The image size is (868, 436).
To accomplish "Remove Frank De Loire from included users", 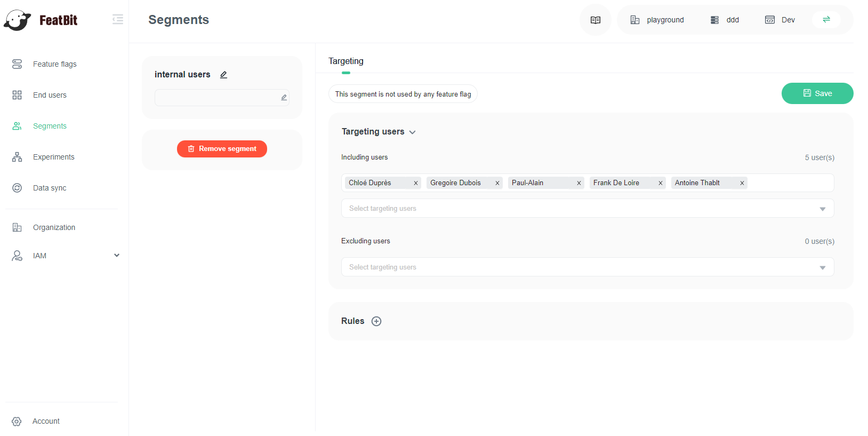I will [661, 183].
